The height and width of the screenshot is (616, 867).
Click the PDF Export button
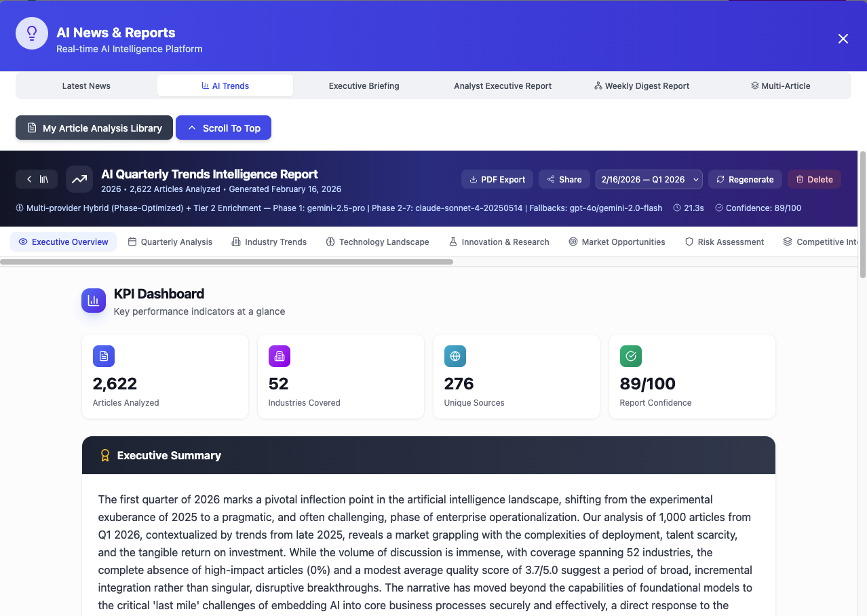(497, 179)
